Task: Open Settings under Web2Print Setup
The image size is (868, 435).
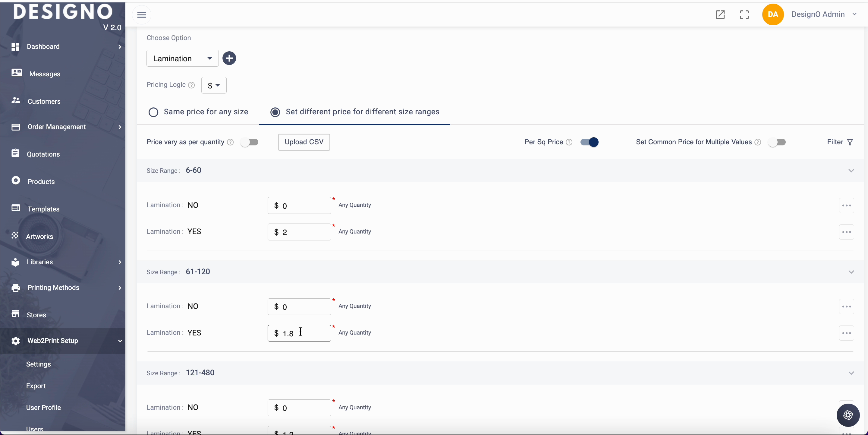Action: pyautogui.click(x=38, y=364)
